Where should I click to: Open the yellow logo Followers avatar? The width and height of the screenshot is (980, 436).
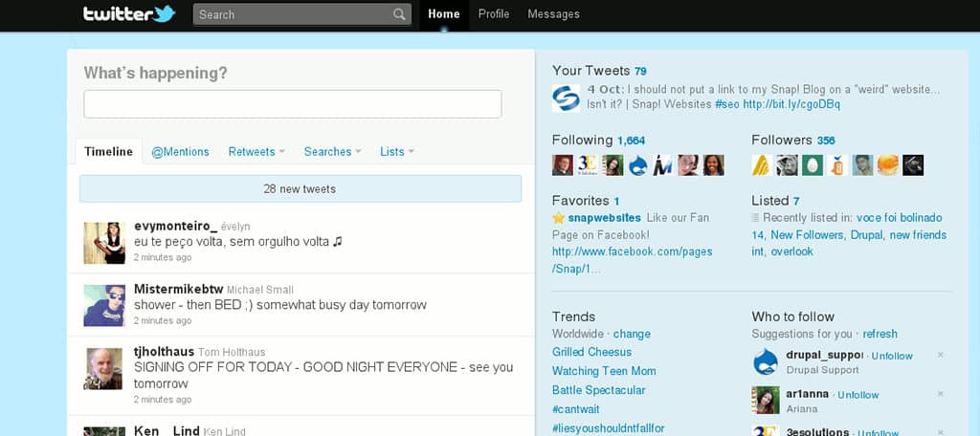762,164
